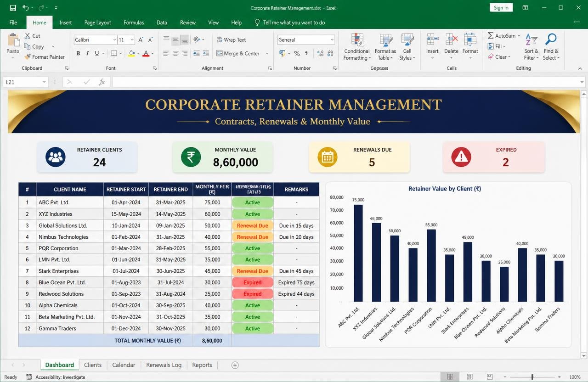
Task: Toggle Italic formatting
Action: pyautogui.click(x=87, y=53)
